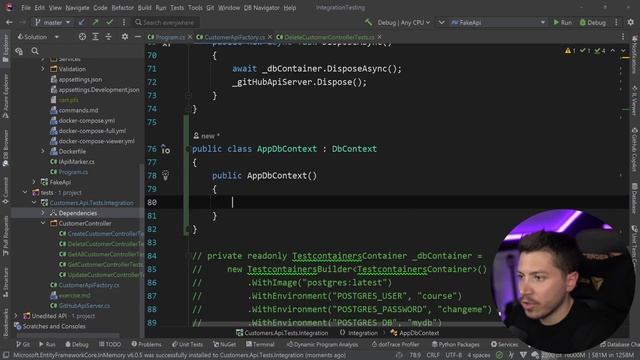Collapse Customers.Api.Tests.Integration project

34,202
